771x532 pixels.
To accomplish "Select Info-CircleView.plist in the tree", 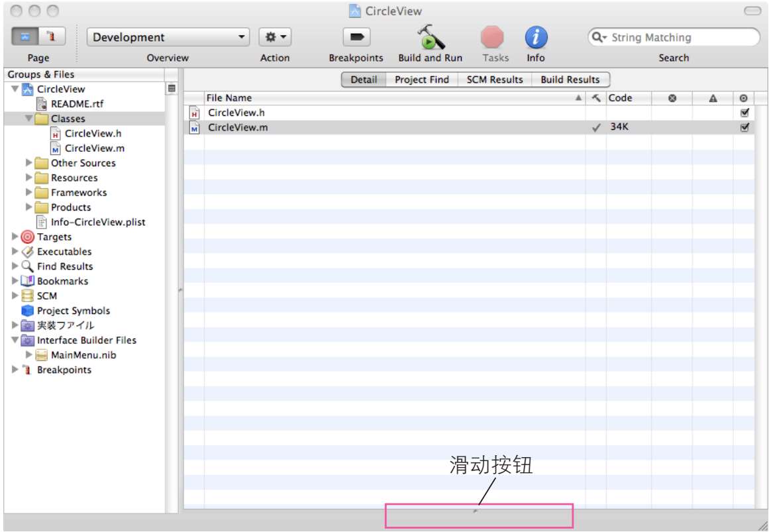I will coord(98,222).
